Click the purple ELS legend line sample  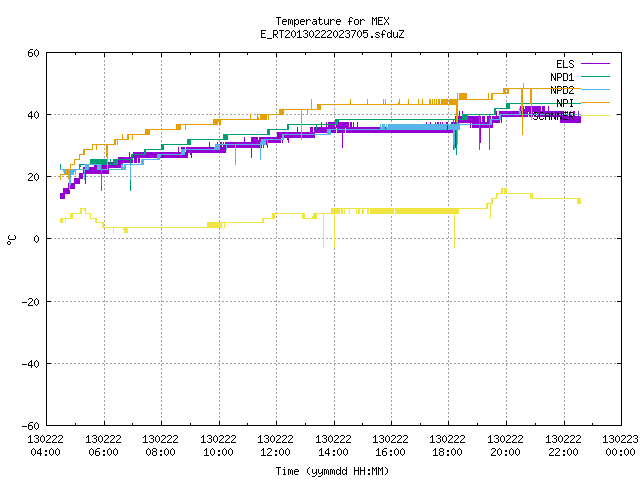click(595, 64)
